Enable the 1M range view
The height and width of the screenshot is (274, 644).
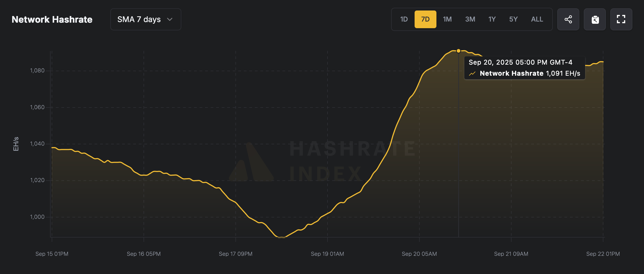tap(447, 19)
